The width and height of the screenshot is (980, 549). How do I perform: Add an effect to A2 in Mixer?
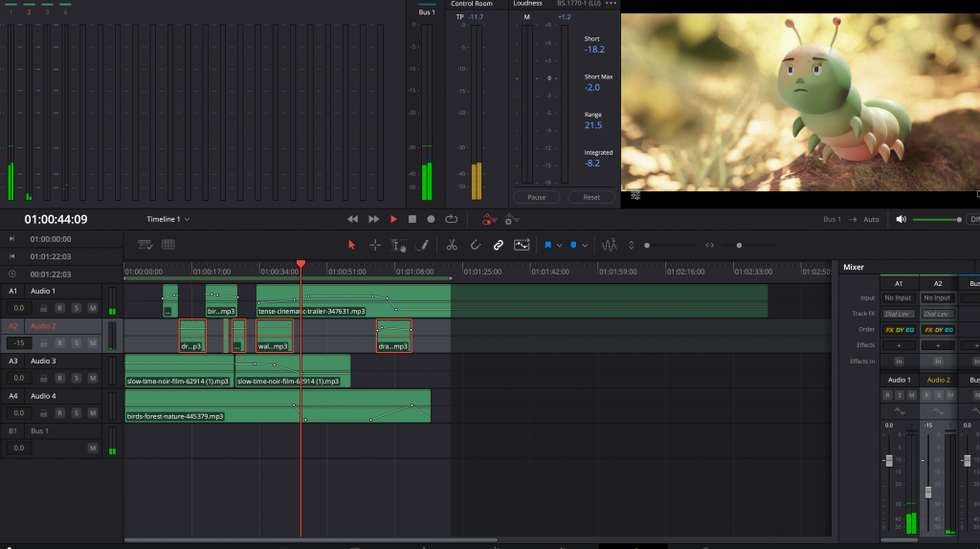pos(937,345)
